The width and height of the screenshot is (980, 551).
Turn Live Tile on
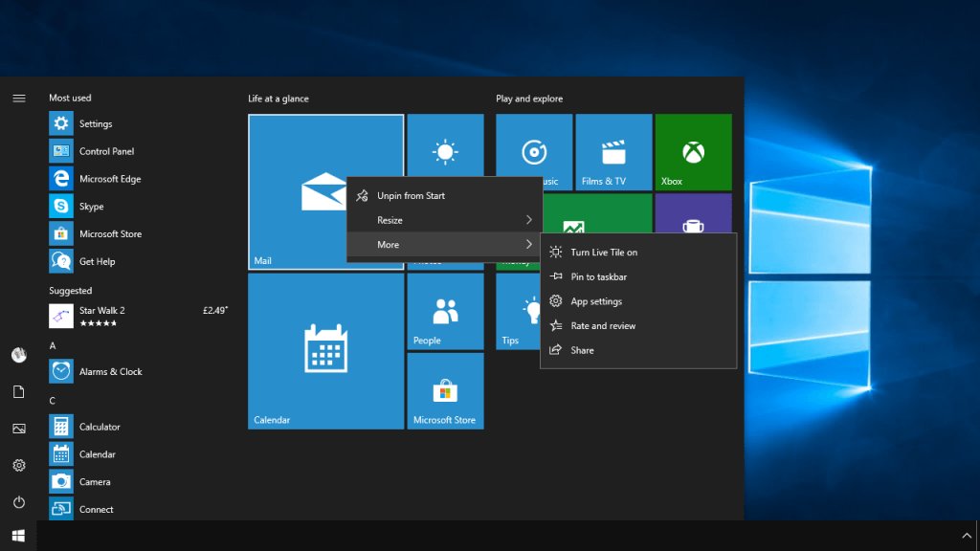click(x=604, y=253)
